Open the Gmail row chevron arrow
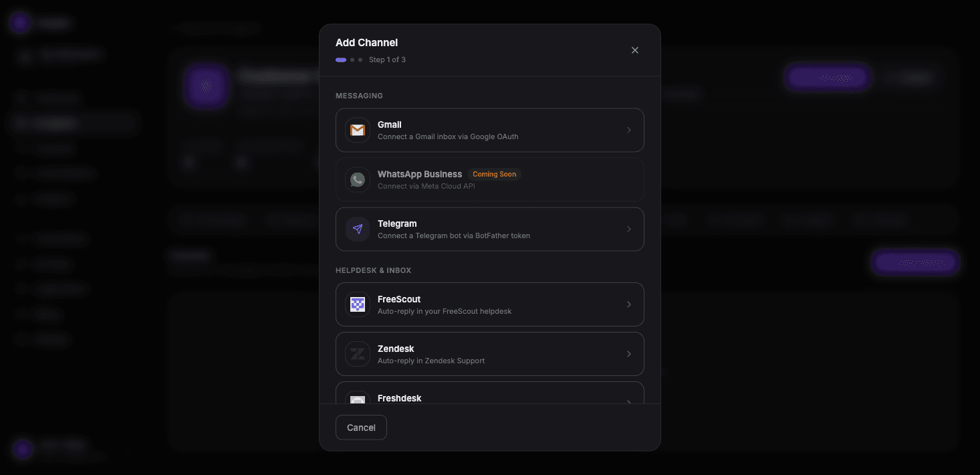This screenshot has width=980, height=475. [x=629, y=130]
